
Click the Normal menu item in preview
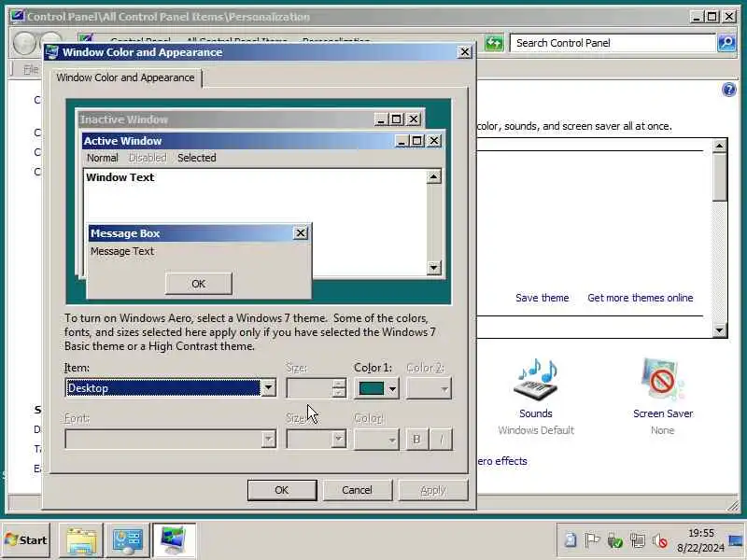(x=102, y=158)
